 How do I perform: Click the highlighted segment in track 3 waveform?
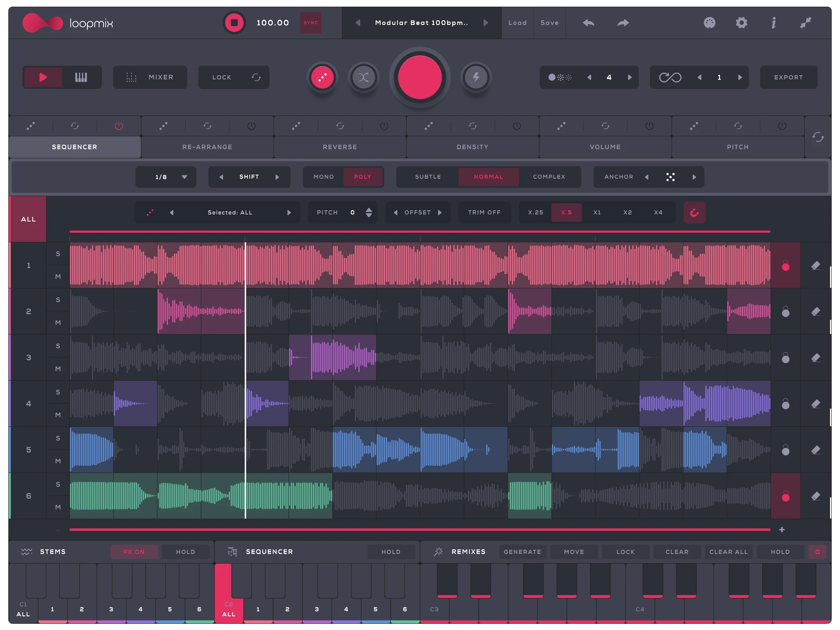(x=333, y=357)
